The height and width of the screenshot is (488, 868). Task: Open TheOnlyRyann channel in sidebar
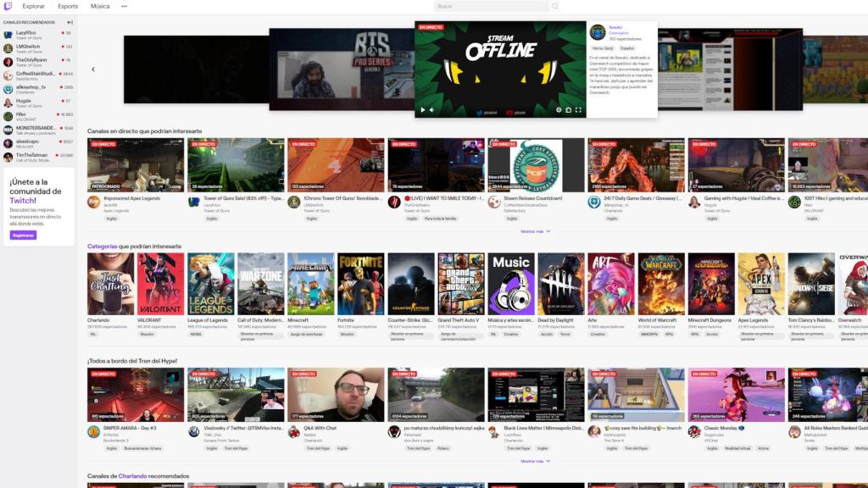(38, 62)
